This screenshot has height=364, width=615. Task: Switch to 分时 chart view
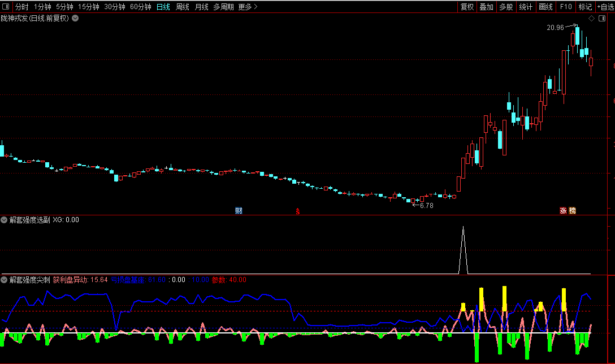pos(22,7)
